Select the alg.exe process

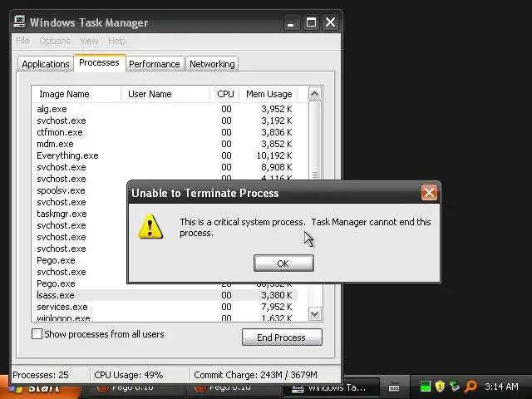tap(52, 109)
